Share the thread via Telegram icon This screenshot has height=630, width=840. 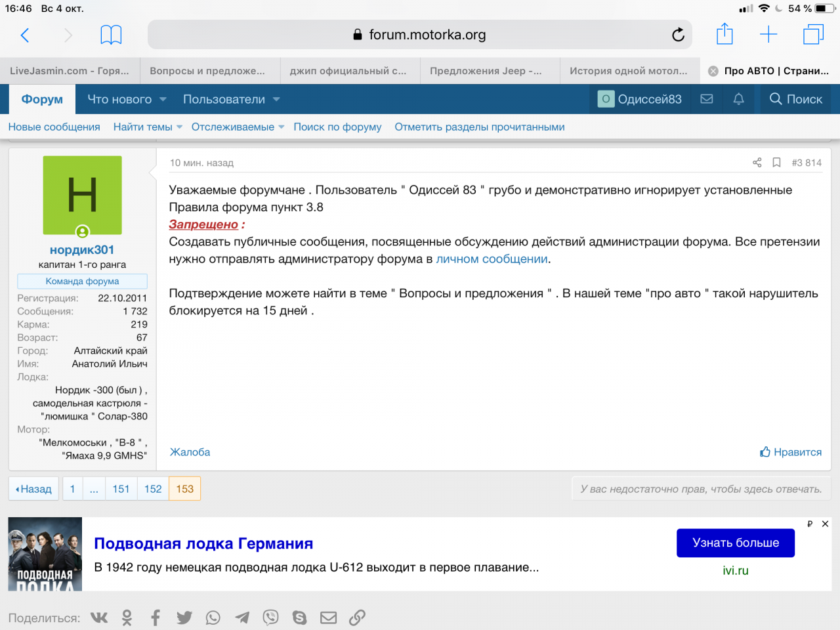coord(242,618)
